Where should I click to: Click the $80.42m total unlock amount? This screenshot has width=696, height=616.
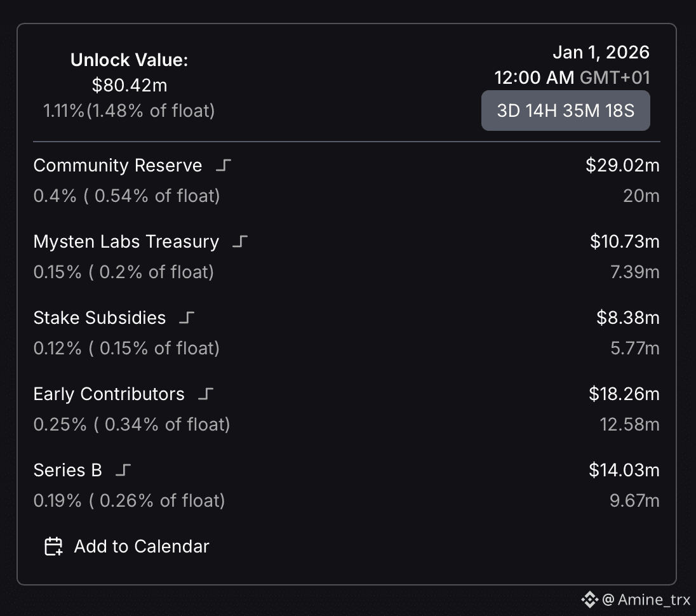(129, 85)
